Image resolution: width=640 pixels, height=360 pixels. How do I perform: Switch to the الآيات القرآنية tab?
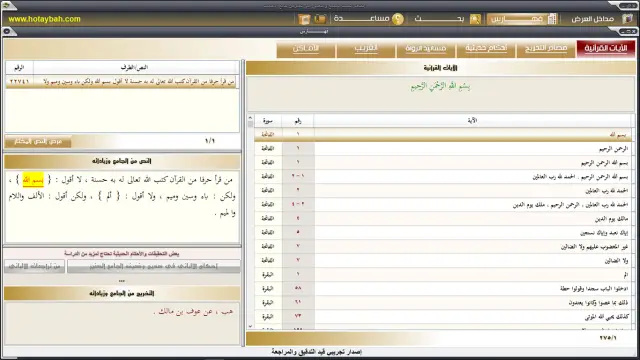tap(606, 49)
